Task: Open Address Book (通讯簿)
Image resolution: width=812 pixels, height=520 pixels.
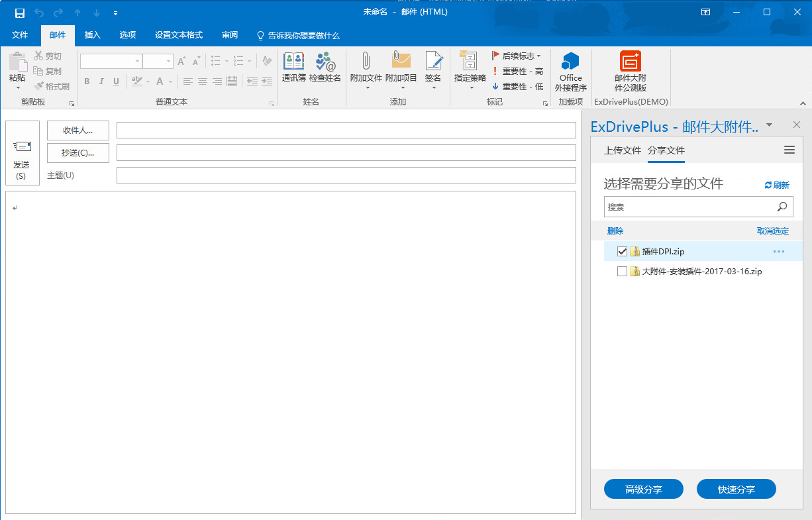Action: [x=294, y=68]
